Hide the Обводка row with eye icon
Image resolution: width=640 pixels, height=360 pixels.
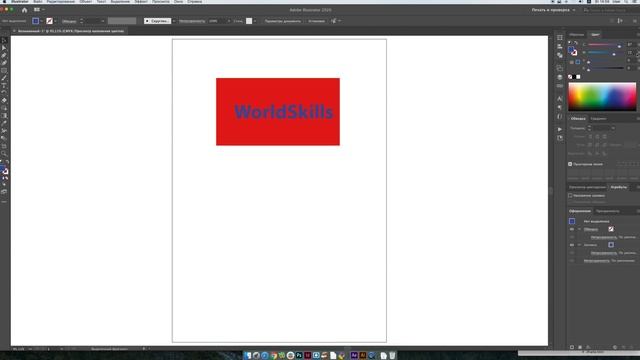[572, 229]
